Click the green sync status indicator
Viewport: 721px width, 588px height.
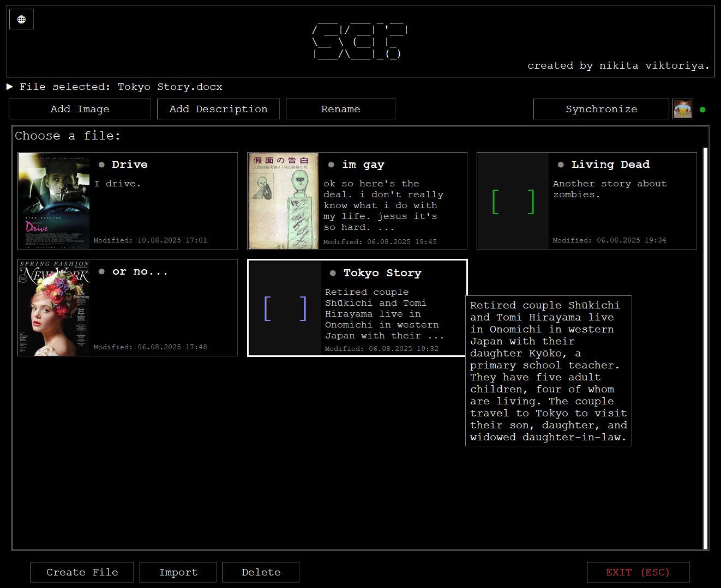[702, 110]
